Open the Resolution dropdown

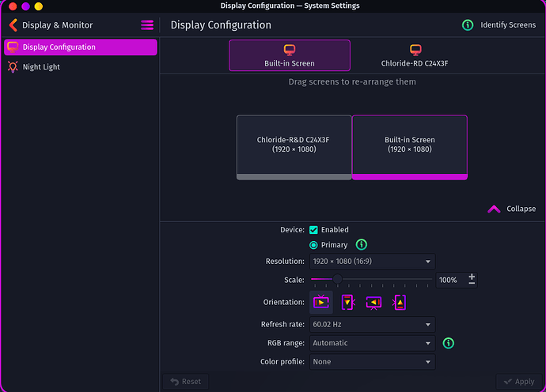[x=372, y=262]
